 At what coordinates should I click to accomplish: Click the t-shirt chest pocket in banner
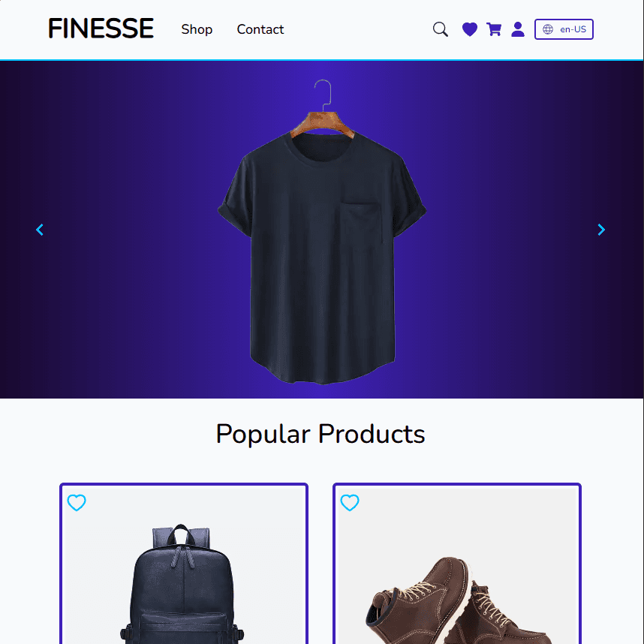(x=362, y=224)
